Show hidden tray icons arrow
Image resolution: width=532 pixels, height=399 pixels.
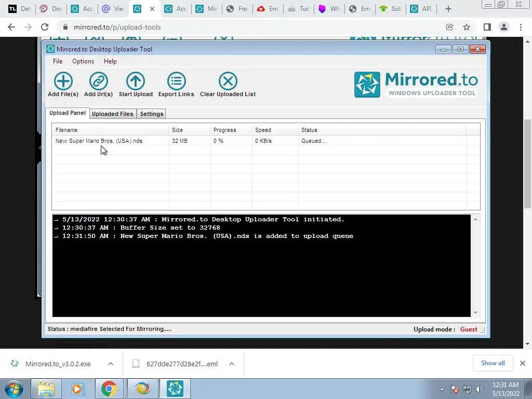tap(442, 389)
